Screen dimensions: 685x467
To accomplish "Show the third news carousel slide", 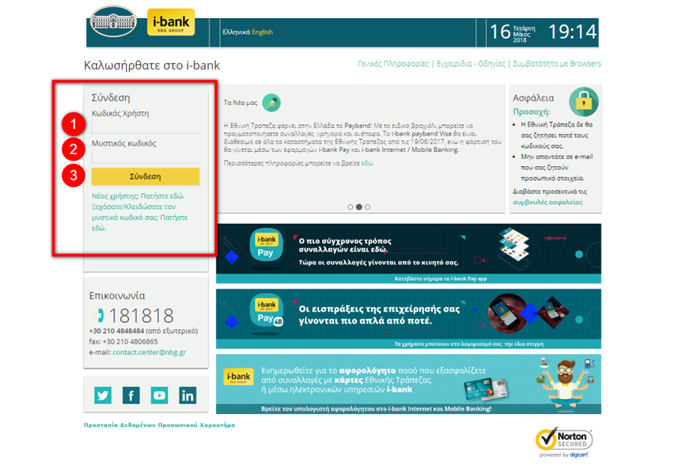I will (367, 207).
